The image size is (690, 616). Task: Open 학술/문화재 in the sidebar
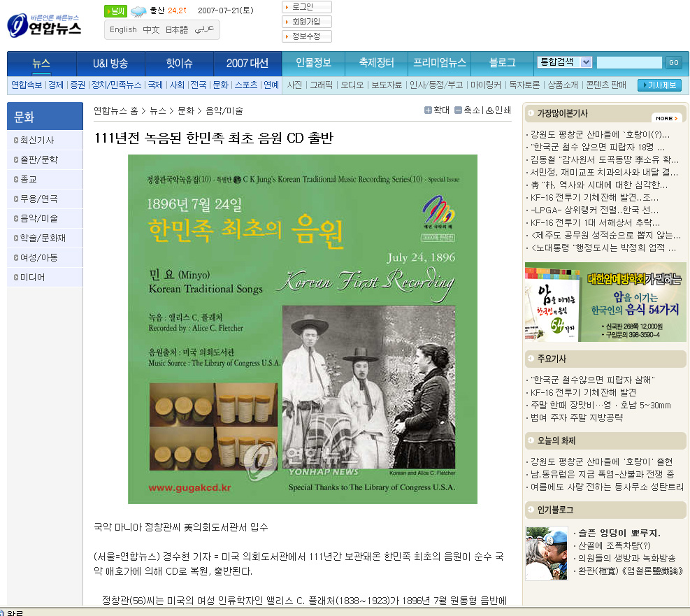coord(45,238)
